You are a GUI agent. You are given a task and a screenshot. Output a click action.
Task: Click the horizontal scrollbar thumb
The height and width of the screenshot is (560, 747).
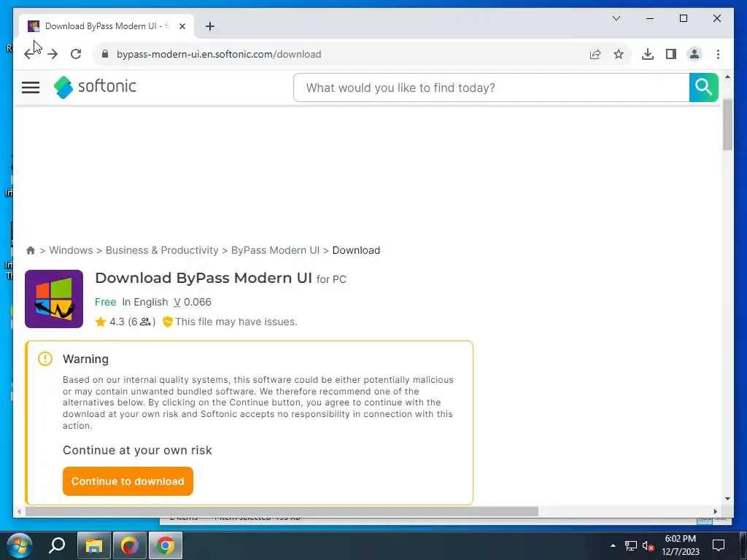pos(282,511)
